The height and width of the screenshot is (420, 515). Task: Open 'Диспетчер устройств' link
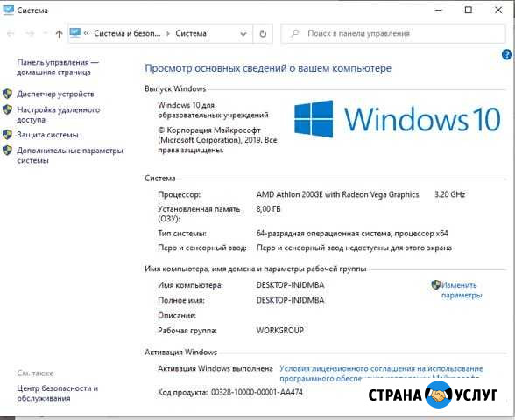(55, 94)
